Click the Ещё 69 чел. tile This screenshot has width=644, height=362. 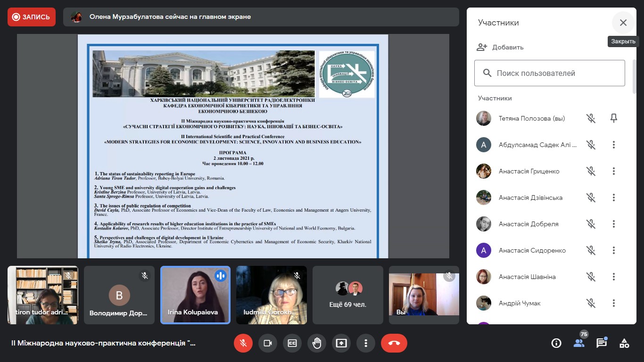point(348,295)
